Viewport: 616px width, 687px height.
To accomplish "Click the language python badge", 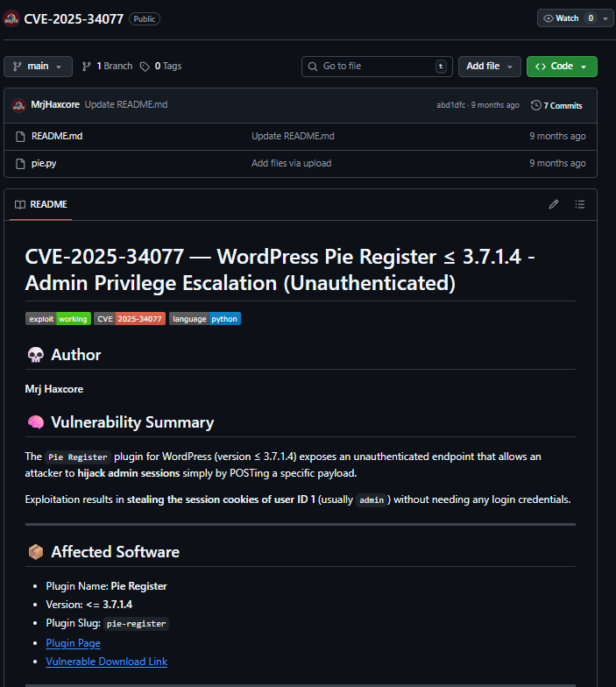I will tap(205, 319).
